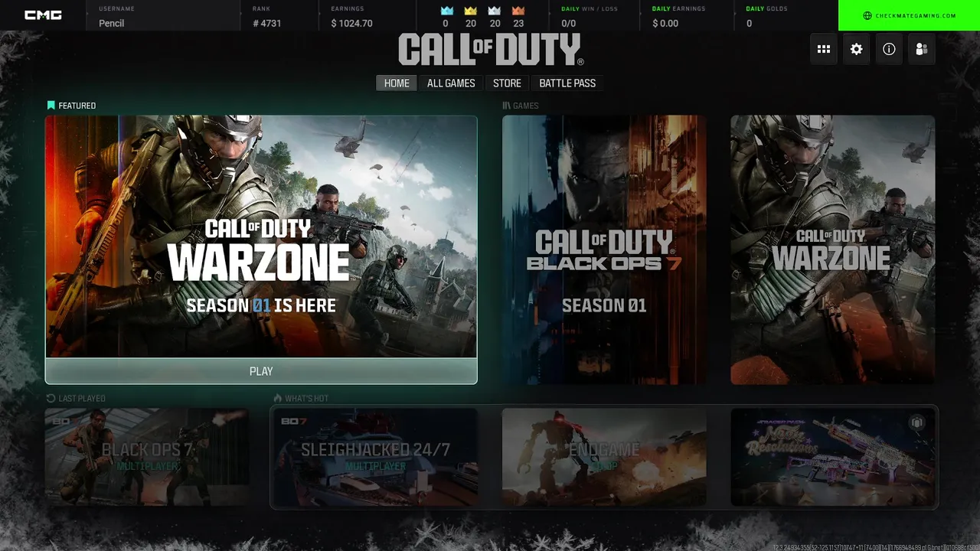Click the username Pencil
This screenshot has height=551, width=980.
click(x=112, y=23)
